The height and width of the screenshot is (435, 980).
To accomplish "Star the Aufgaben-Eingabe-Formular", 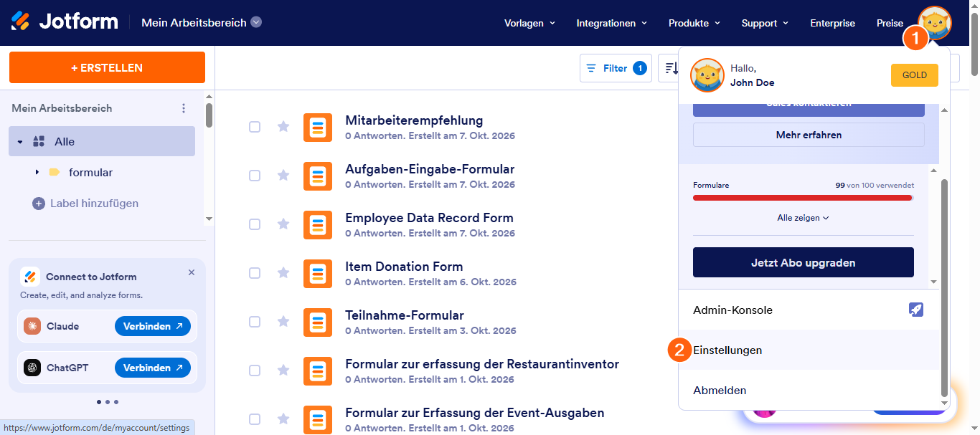I will coord(283,176).
